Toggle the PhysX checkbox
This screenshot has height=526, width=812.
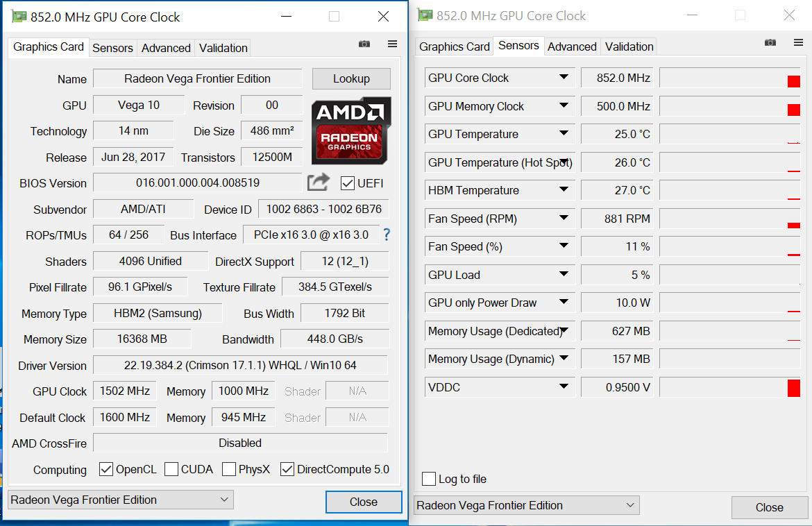229,469
